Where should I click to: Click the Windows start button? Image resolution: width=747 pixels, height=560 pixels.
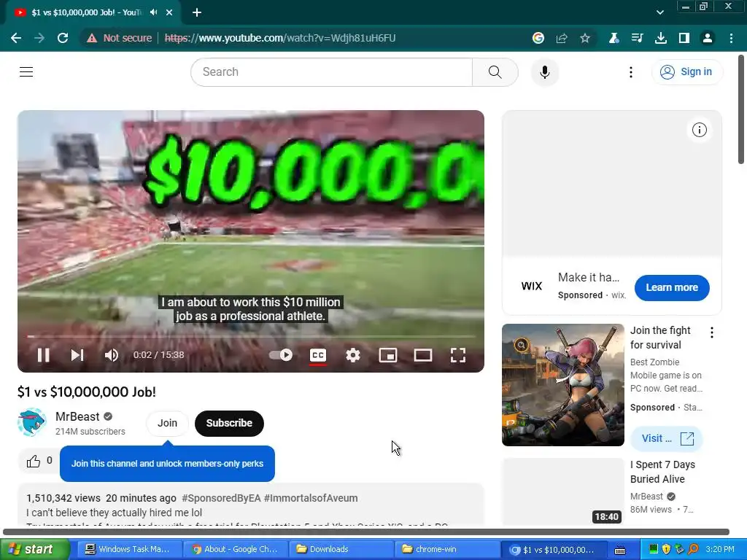[34, 549]
